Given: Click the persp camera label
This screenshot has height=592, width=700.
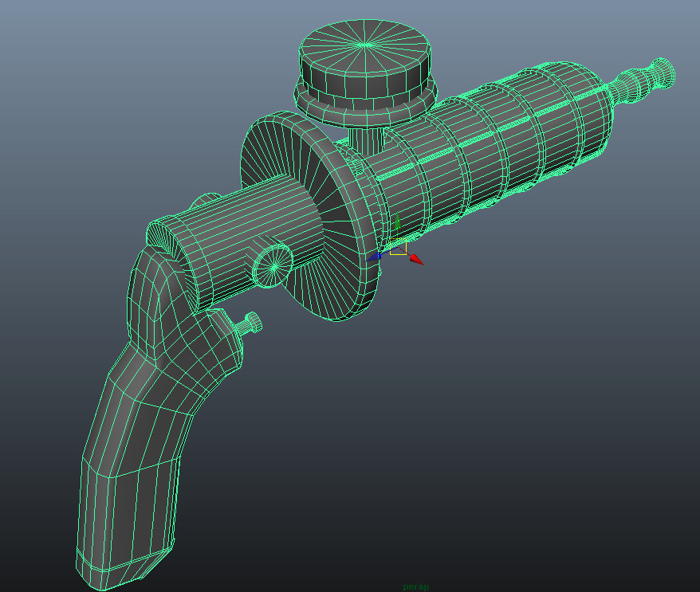Looking at the screenshot, I should [x=415, y=586].
